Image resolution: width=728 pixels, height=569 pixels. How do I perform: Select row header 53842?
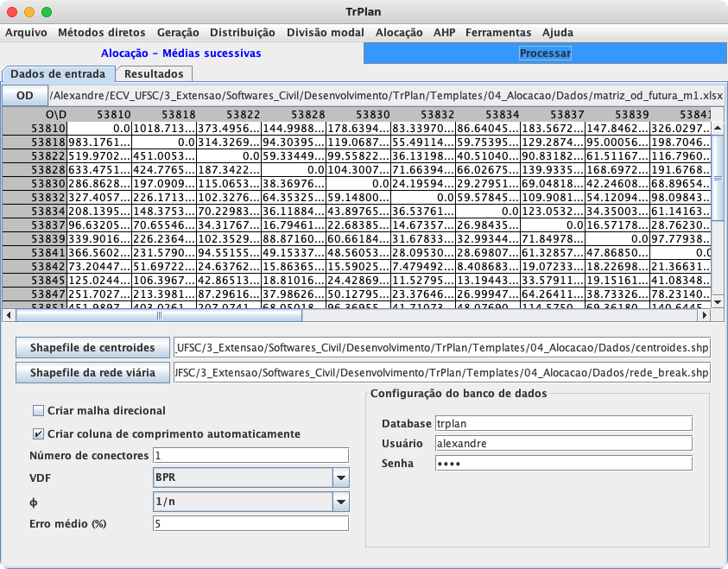coord(35,267)
